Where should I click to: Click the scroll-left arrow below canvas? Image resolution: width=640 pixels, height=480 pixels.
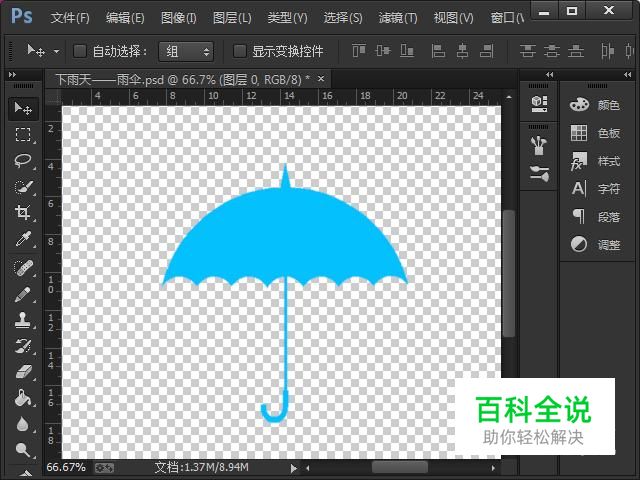pos(308,468)
